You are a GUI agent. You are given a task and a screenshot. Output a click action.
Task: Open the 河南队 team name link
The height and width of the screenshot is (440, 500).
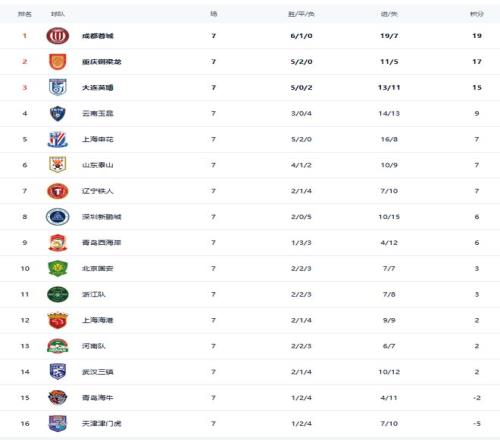click(x=94, y=346)
